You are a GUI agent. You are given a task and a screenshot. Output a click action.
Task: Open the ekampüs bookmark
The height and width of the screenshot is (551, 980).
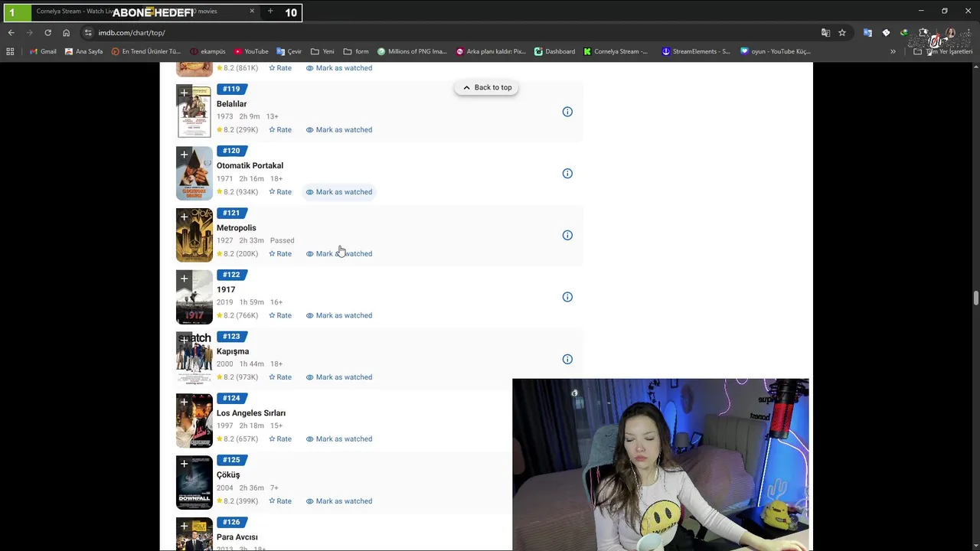pos(207,51)
